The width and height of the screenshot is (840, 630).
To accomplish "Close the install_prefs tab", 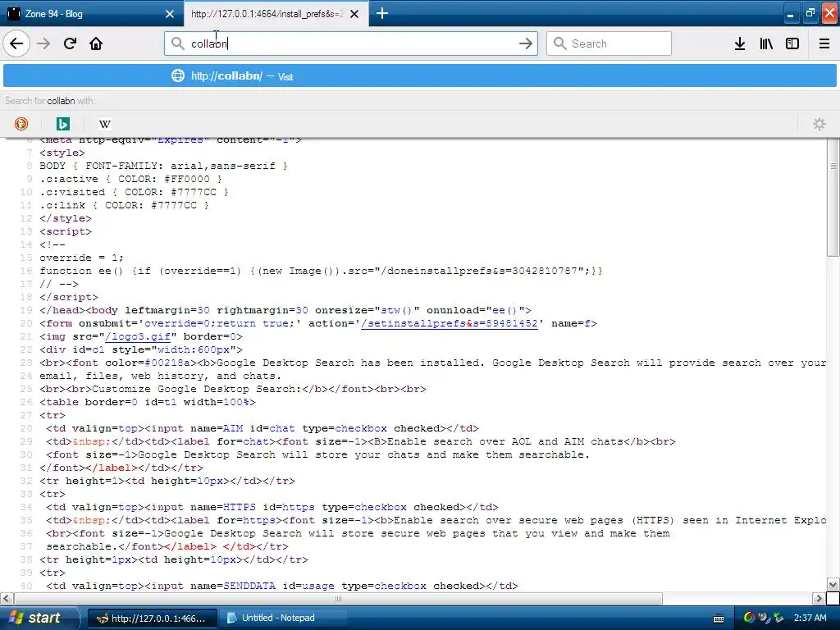I will coord(354,14).
